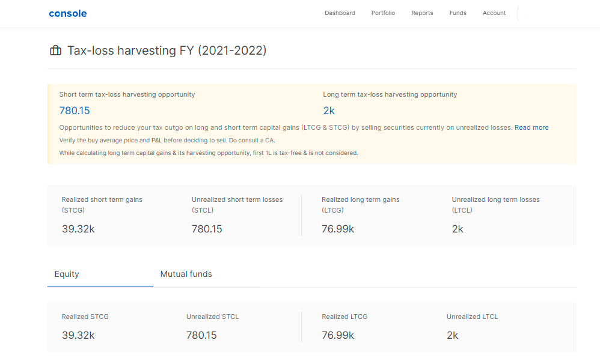The image size is (600, 364).
Task: Click the Equity Realized STCG value
Action: [x=78, y=335]
